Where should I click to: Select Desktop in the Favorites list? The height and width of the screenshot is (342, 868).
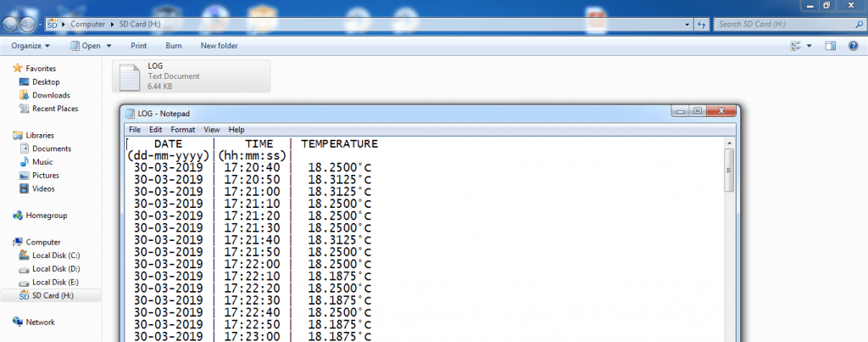pyautogui.click(x=46, y=82)
